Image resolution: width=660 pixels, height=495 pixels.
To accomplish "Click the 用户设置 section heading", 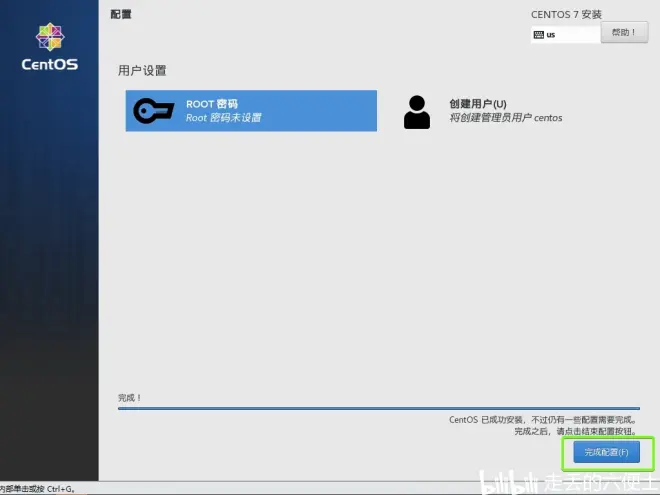I will click(x=142, y=70).
